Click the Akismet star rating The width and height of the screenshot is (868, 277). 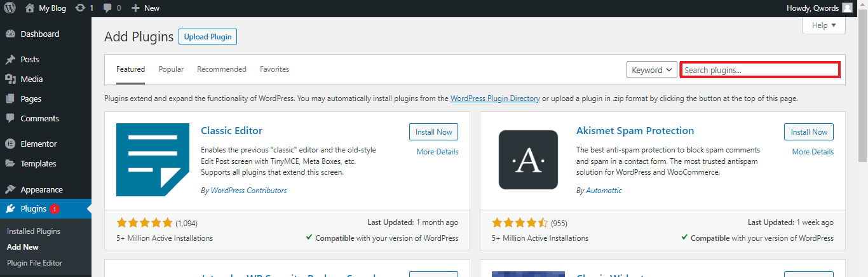520,223
